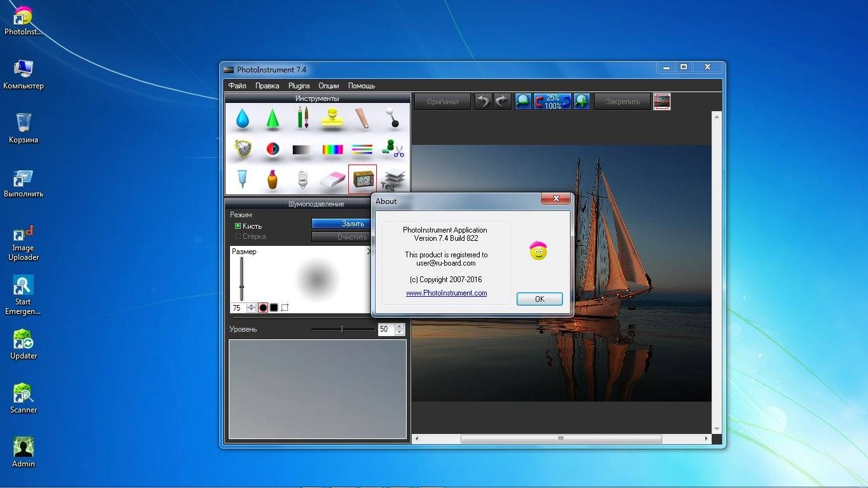
Task: Open the Опции menu
Action: click(329, 86)
